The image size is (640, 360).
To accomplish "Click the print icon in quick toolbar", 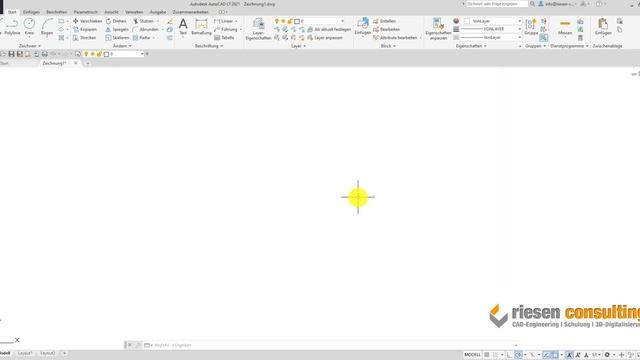I will (x=44, y=54).
